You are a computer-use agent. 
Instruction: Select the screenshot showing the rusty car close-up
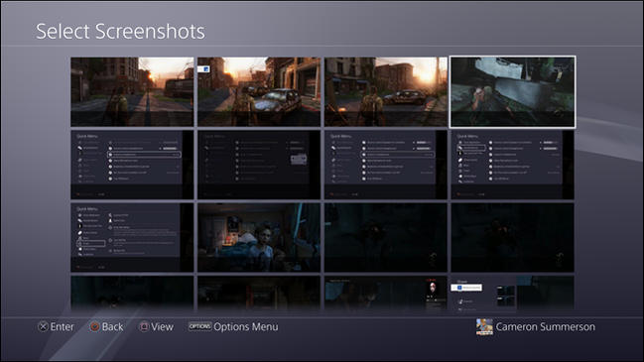259,91
